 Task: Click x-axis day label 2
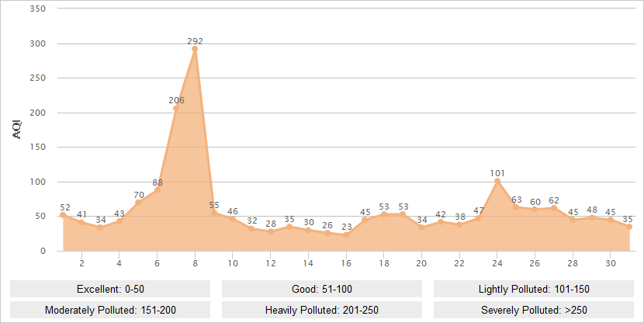pyautogui.click(x=81, y=263)
